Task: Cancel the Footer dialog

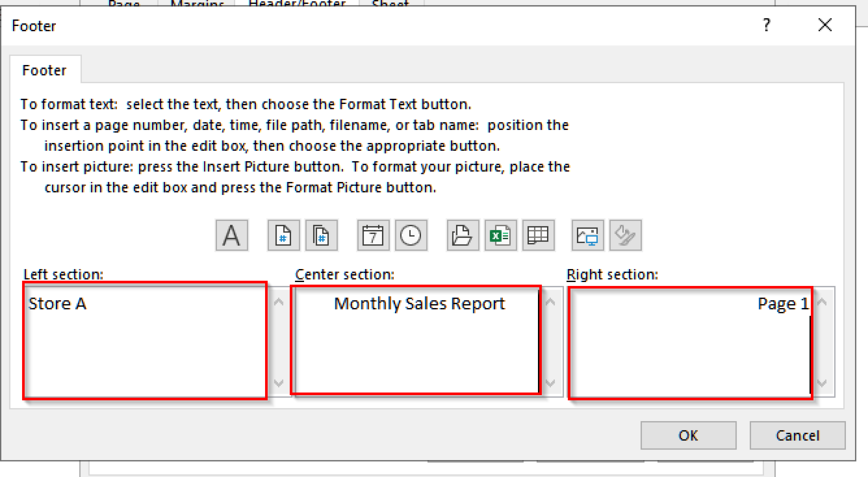Action: pos(797,435)
